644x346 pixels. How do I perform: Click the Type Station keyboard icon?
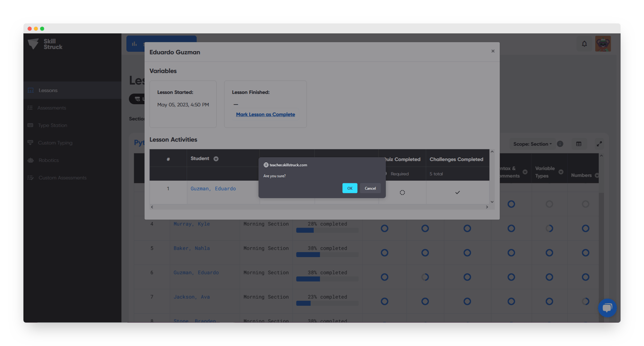pyautogui.click(x=30, y=125)
